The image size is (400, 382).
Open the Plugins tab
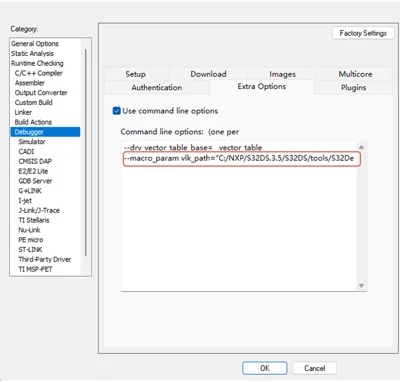point(353,88)
